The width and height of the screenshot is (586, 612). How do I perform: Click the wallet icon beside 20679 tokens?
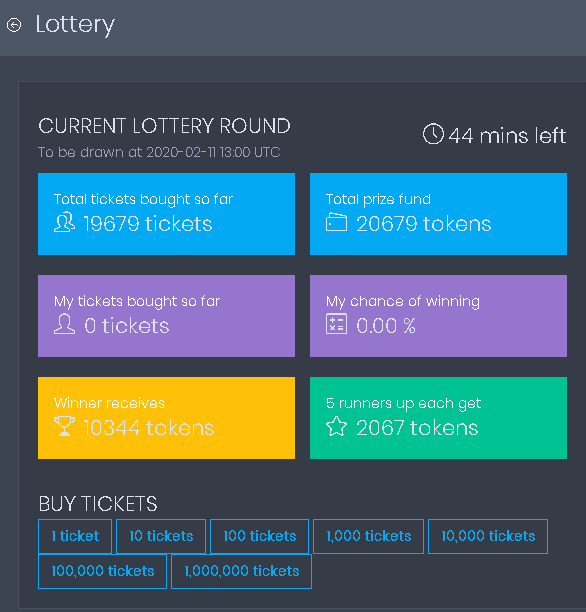pyautogui.click(x=336, y=222)
